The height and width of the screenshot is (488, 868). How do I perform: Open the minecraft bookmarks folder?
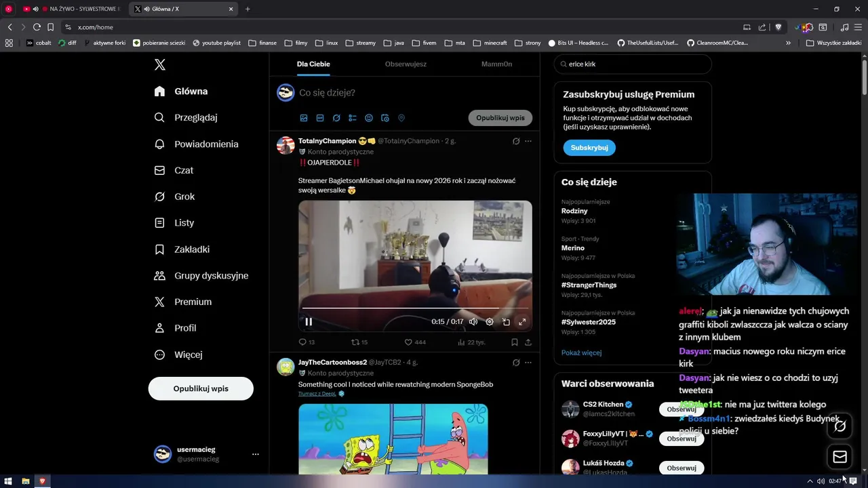point(490,43)
